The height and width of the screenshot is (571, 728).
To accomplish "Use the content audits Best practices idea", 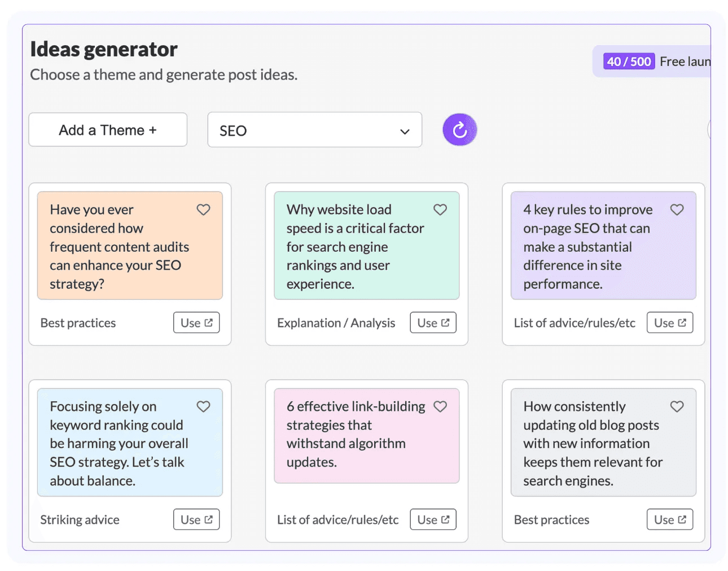I will (196, 323).
